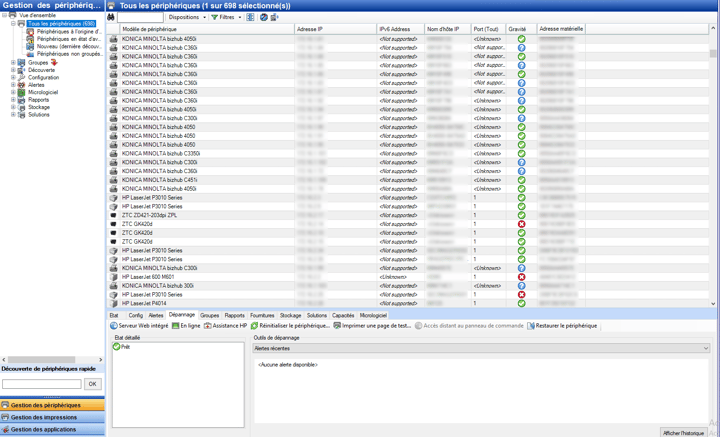The width and height of the screenshot is (720, 437).
Task: Select the Dépannage tab
Action: pyautogui.click(x=182, y=315)
